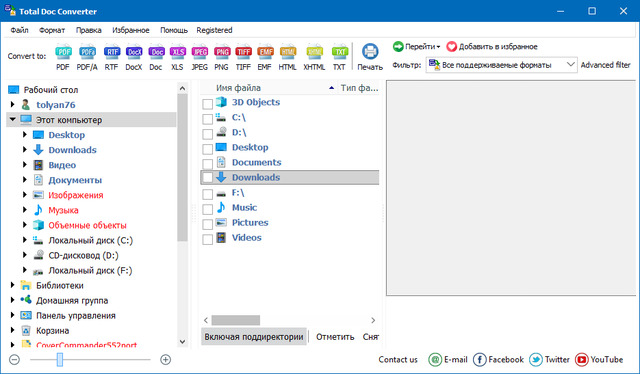
Task: Open the Формат menu
Action: click(52, 30)
